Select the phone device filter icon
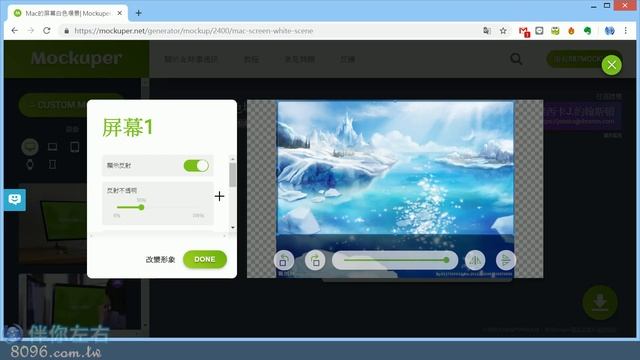640x360 pixels. point(52,164)
